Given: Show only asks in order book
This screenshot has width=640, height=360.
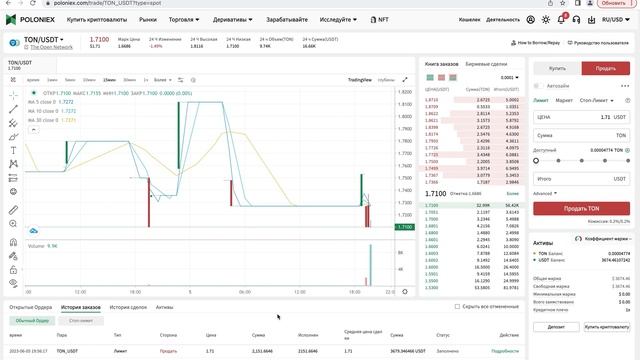Looking at the screenshot, I should [x=441, y=78].
